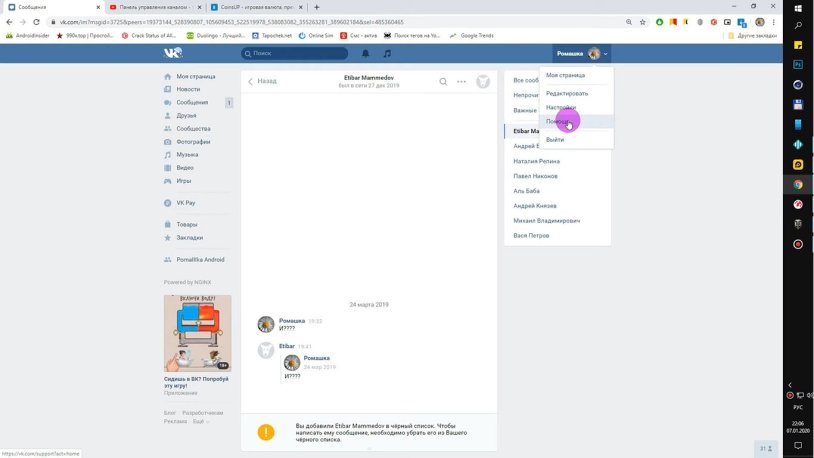
Task: Open Pomallika Android community link
Action: [200, 260]
